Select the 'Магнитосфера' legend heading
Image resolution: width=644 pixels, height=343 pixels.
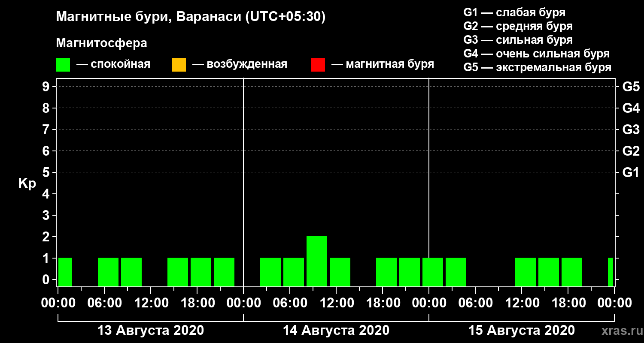tap(101, 43)
